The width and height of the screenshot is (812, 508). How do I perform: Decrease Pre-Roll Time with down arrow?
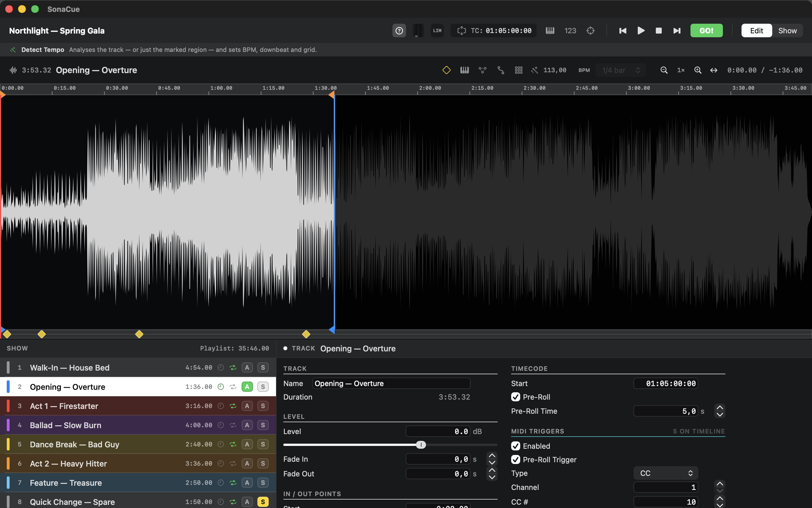click(x=720, y=415)
